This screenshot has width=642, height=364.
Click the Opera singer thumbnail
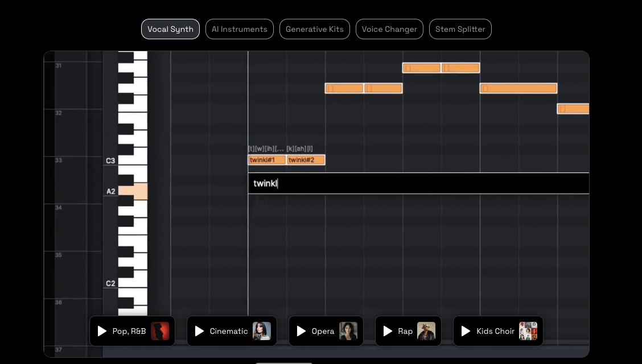[x=348, y=331]
